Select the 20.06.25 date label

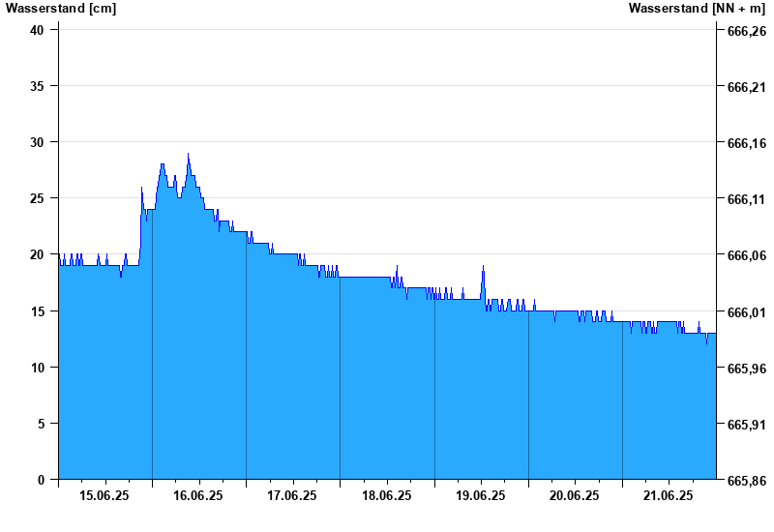tap(575, 496)
